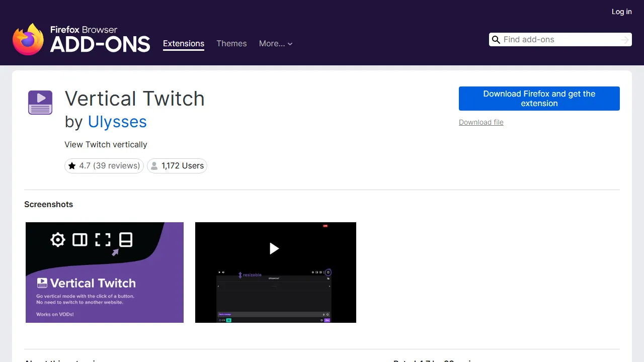Click the star icon in the rating badge
Image resolution: width=644 pixels, height=362 pixels.
(x=73, y=165)
